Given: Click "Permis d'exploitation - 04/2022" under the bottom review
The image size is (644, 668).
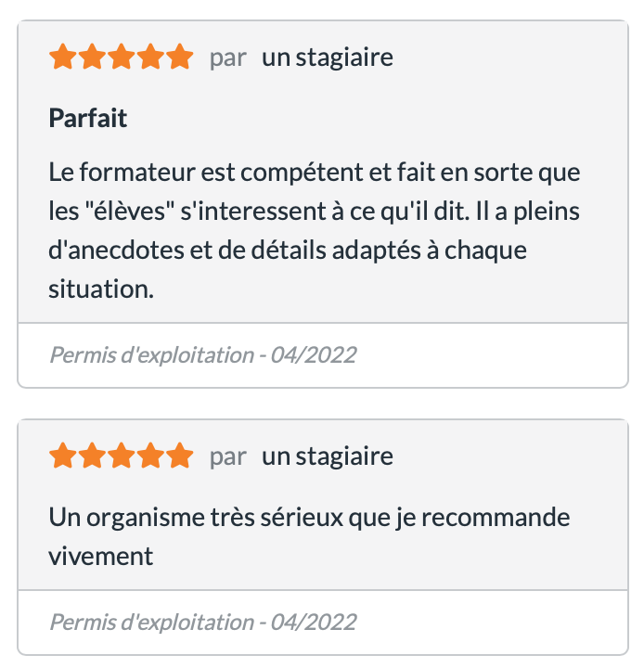Looking at the screenshot, I should (202, 622).
